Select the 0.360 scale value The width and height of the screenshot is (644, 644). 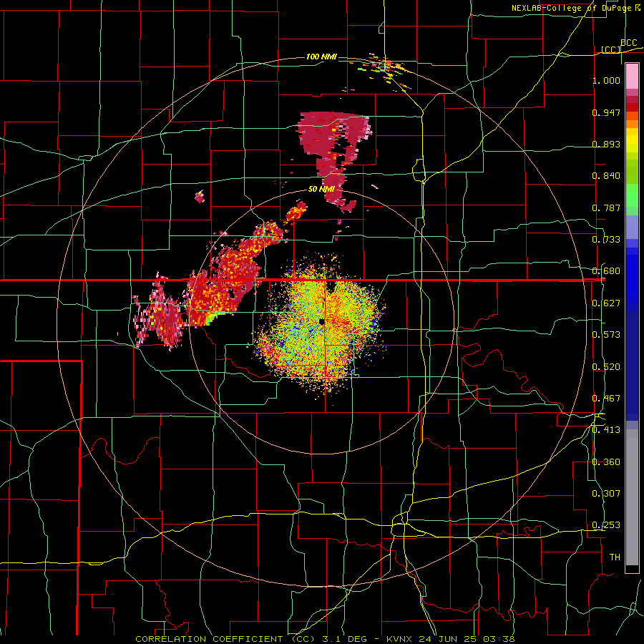click(606, 462)
